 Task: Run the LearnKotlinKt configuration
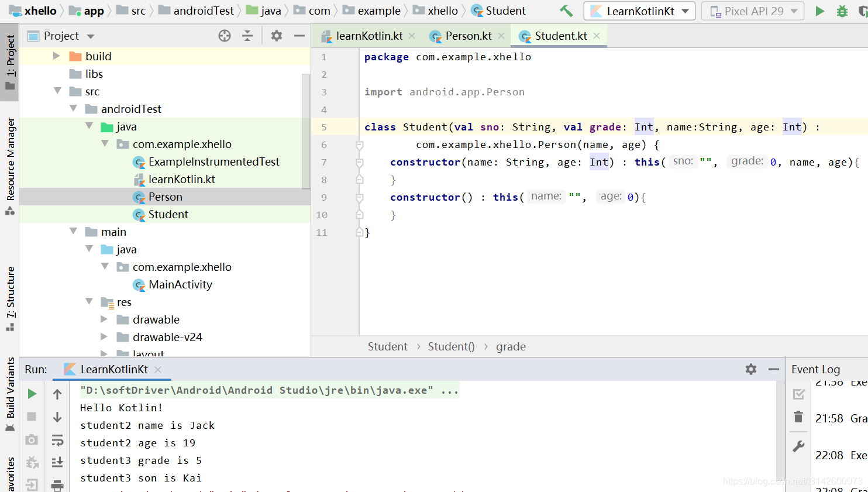820,11
